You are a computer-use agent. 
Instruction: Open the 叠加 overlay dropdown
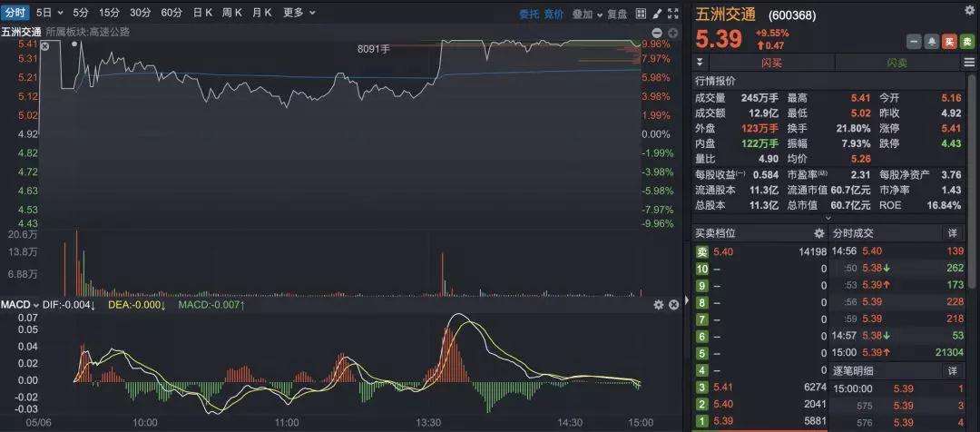pos(587,14)
